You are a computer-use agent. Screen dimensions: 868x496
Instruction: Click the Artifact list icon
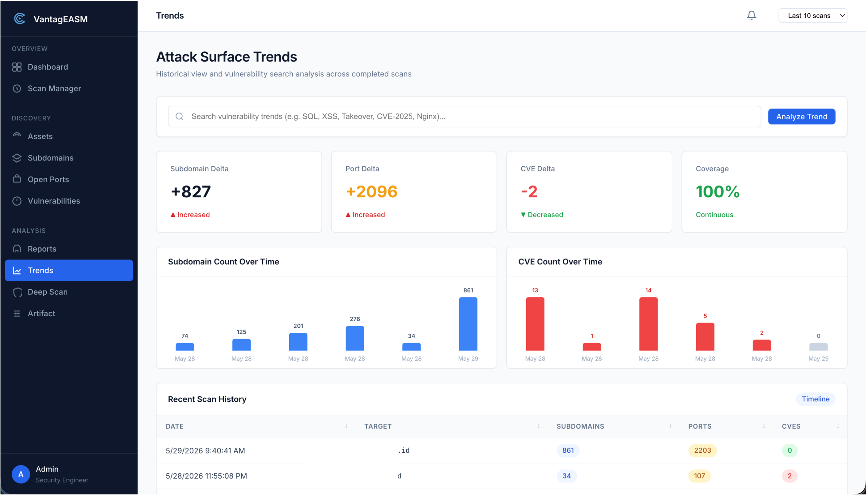point(17,314)
